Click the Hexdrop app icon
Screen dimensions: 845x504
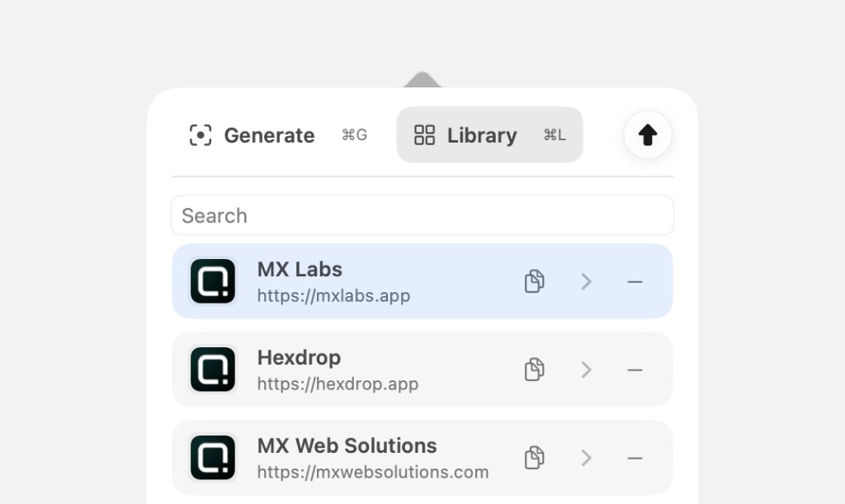(213, 370)
